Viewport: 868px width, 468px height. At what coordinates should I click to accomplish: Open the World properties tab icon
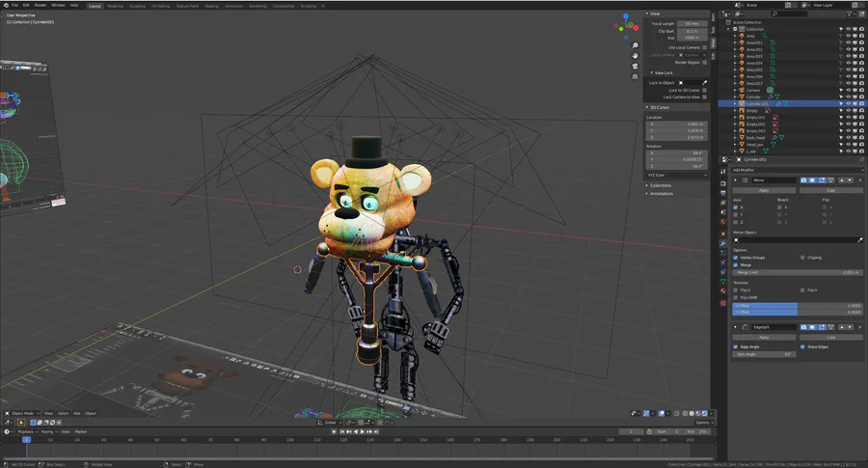coord(723,222)
